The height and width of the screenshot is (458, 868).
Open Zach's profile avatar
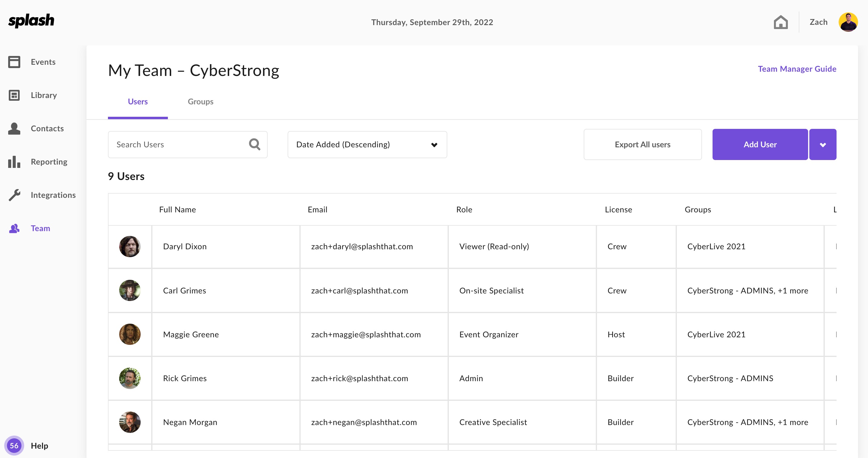click(x=848, y=22)
